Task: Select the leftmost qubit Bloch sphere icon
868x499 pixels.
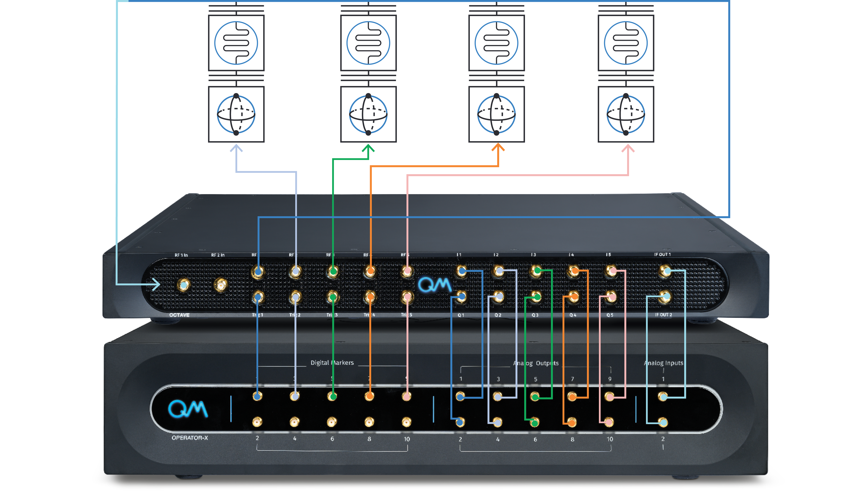Action: pyautogui.click(x=236, y=114)
